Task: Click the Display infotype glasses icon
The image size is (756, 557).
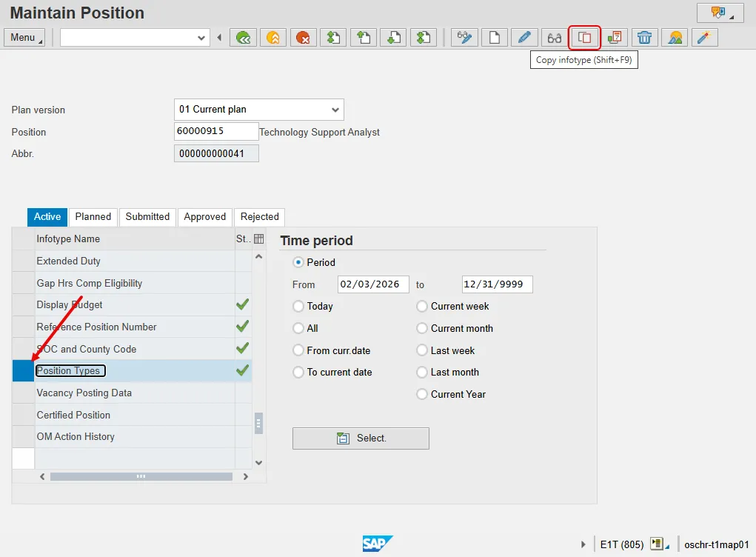Action: coord(554,38)
